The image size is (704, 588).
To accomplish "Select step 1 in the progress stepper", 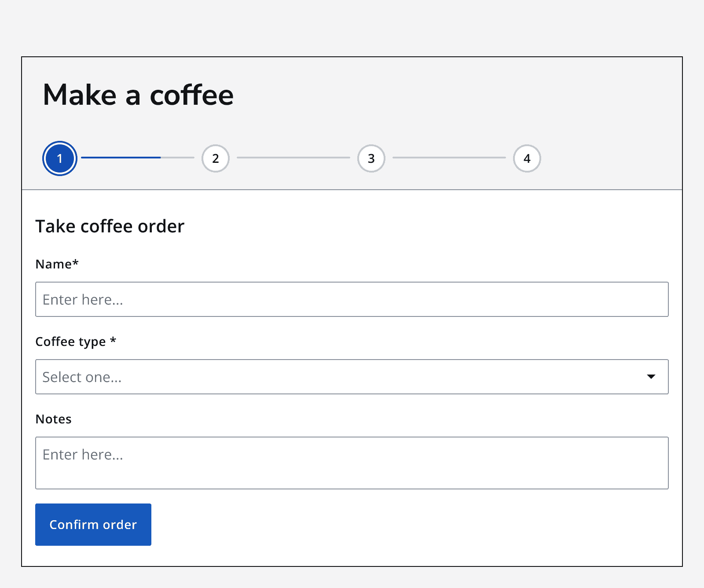I will 59,159.
